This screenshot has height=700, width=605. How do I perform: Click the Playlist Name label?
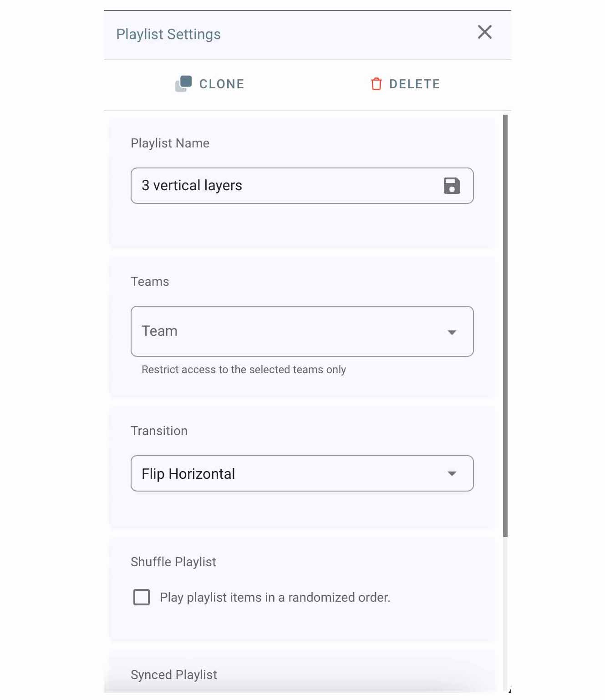tap(170, 143)
